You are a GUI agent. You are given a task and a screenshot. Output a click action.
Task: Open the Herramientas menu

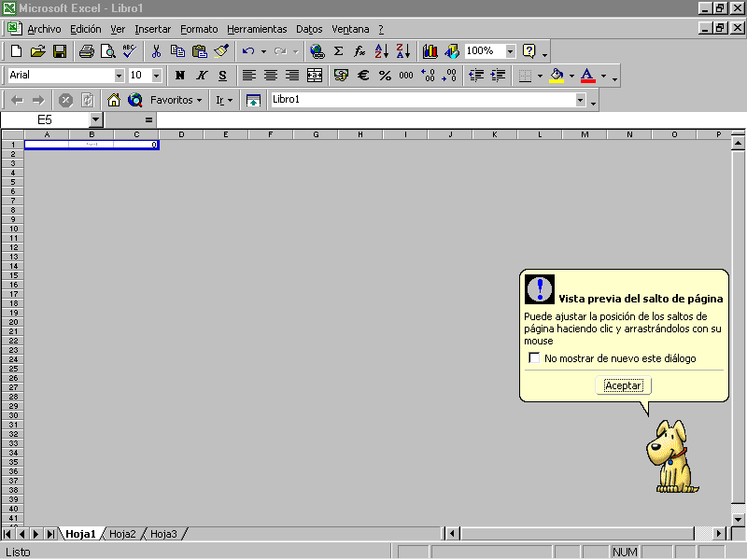[257, 29]
